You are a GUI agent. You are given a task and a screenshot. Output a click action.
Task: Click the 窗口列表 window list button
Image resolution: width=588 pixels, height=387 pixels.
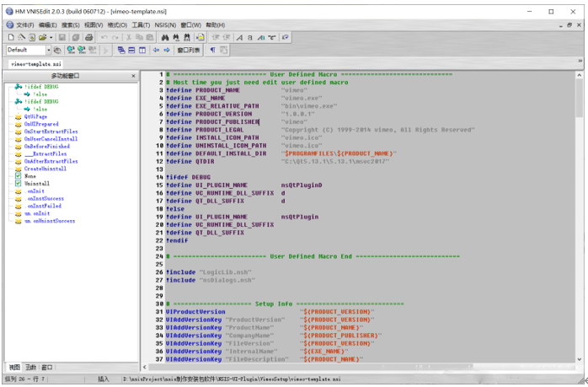[x=189, y=50]
